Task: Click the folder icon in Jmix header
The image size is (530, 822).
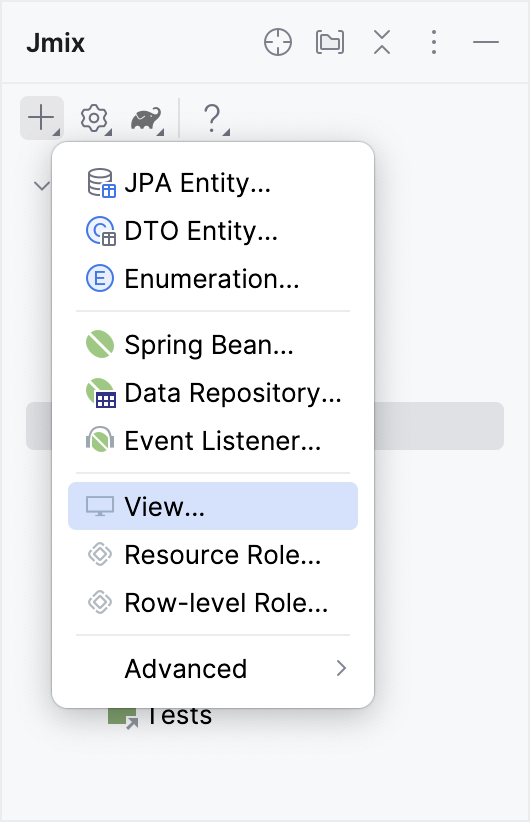Action: [x=330, y=42]
